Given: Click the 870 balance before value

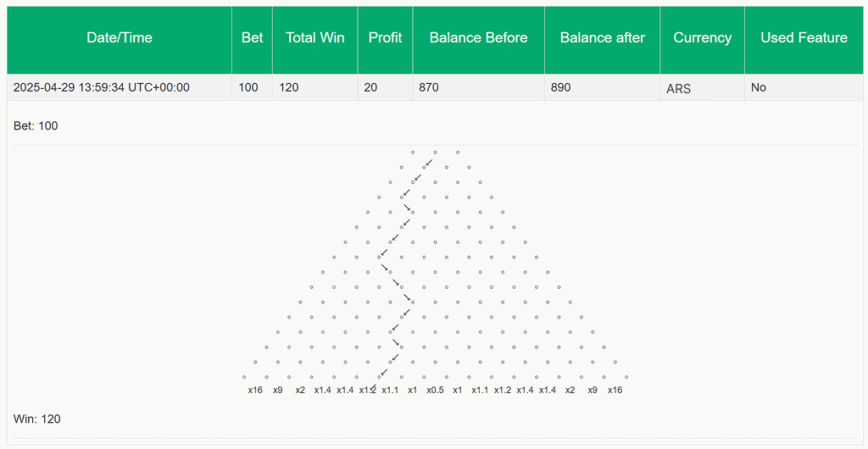Looking at the screenshot, I should [x=427, y=87].
